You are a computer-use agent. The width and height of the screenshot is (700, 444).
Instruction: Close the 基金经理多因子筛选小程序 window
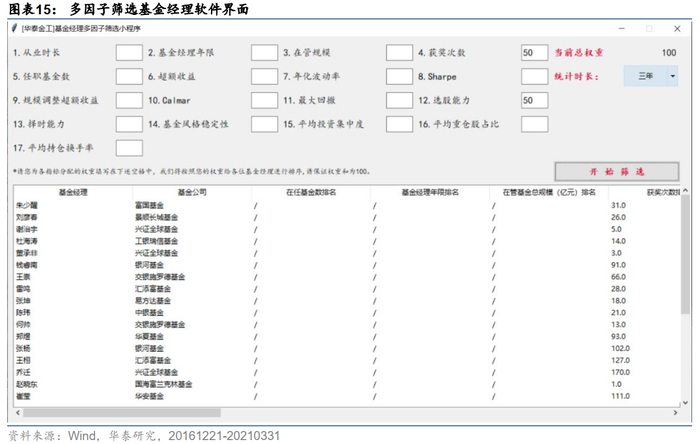pos(677,29)
